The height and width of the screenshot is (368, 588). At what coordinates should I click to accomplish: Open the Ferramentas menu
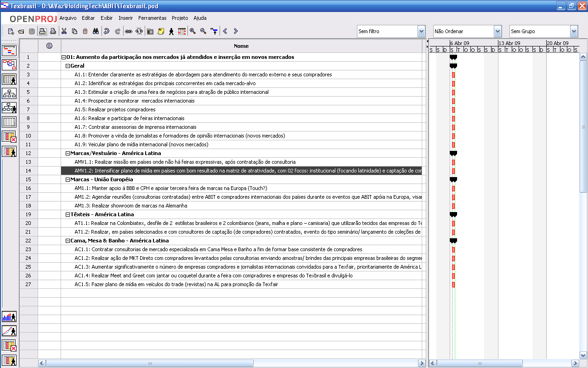pos(152,18)
